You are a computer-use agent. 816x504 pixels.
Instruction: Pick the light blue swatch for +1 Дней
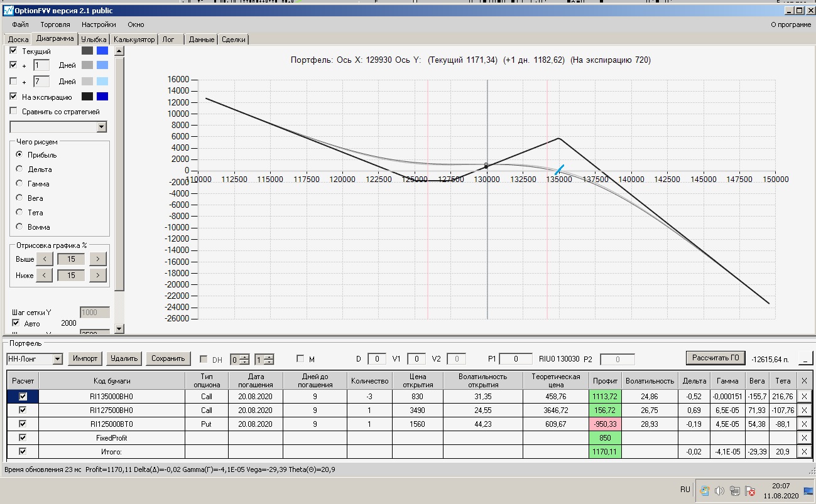pyautogui.click(x=102, y=65)
